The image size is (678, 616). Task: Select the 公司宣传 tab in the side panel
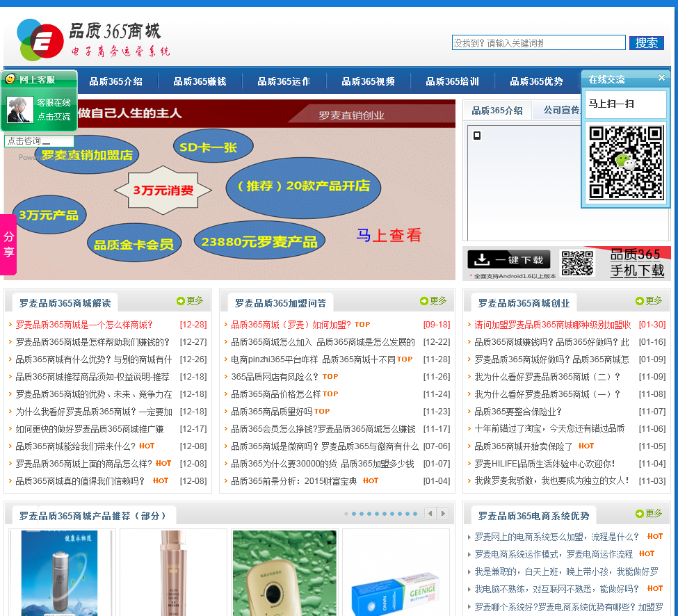[561, 111]
